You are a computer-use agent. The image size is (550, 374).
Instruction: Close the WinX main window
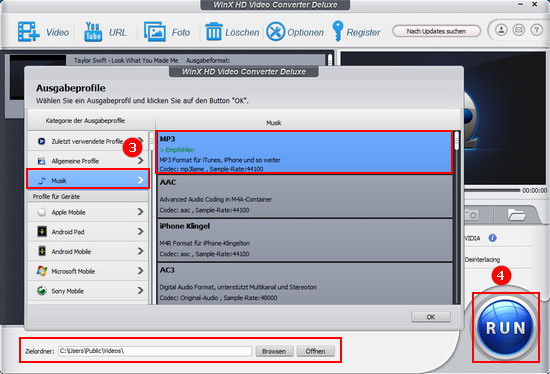534,4
